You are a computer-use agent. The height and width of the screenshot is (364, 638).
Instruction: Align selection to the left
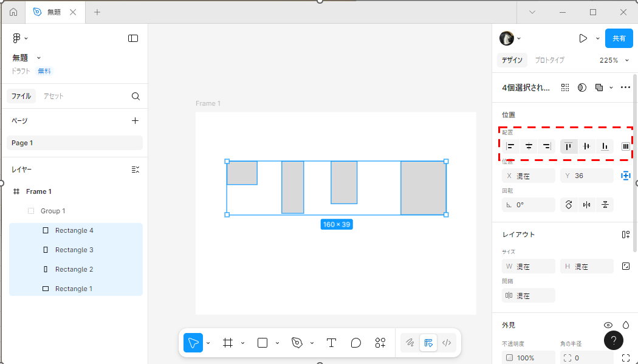tap(510, 146)
